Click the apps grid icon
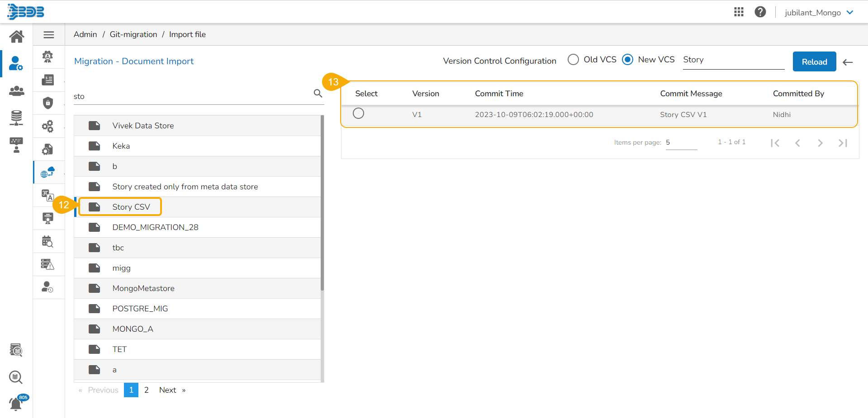868x418 pixels. tap(739, 12)
